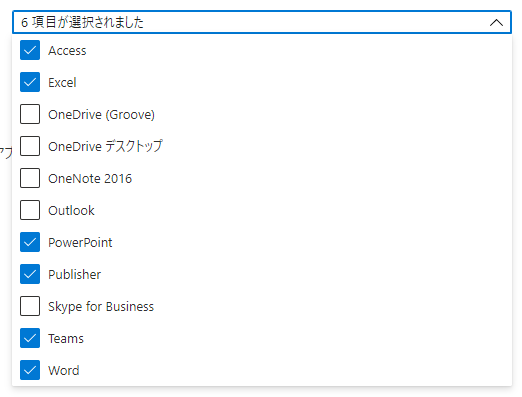Click the '6 項目が選択されました' combo box text

[x=82, y=22]
